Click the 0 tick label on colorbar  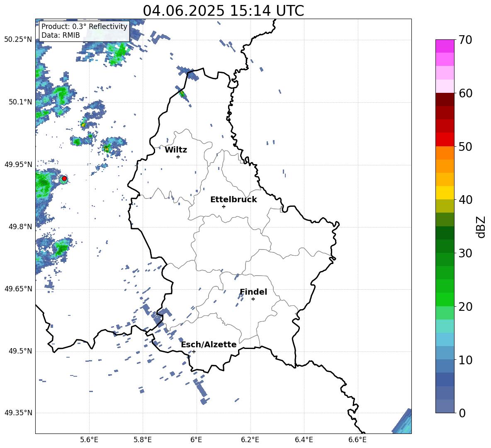tap(462, 413)
